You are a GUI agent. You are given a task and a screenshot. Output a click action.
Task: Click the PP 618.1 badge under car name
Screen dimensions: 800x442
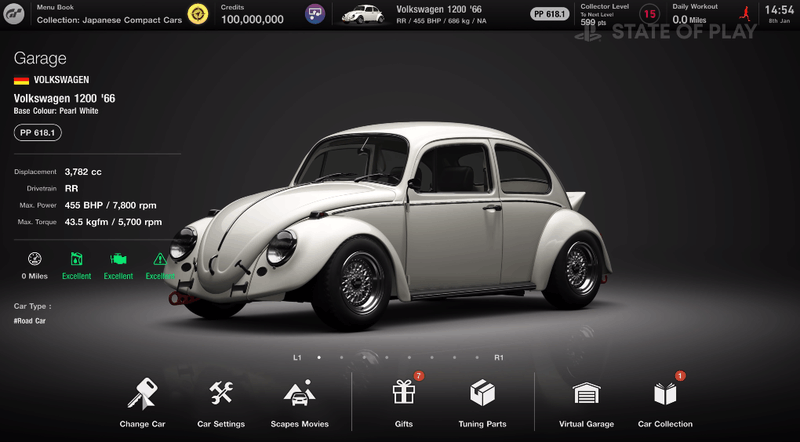click(38, 133)
